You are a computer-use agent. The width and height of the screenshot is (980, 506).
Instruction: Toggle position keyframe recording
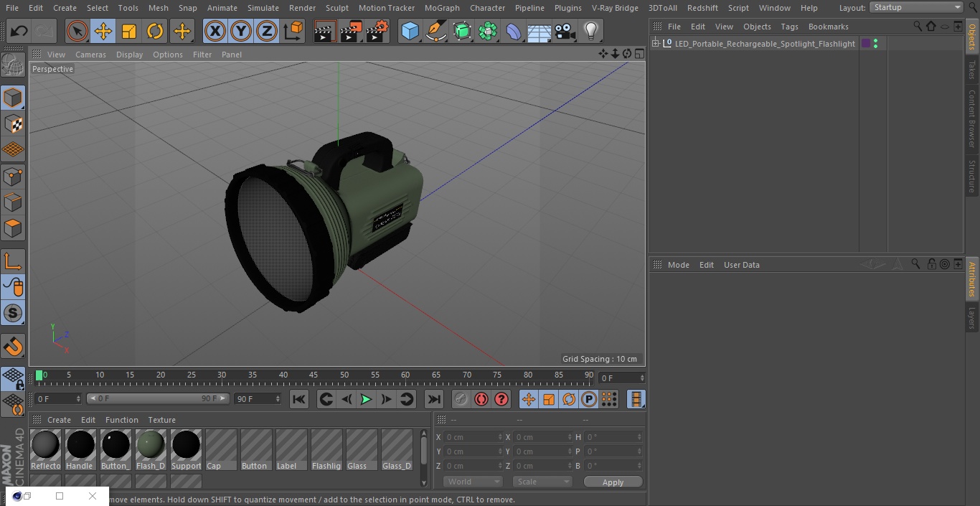[529, 399]
